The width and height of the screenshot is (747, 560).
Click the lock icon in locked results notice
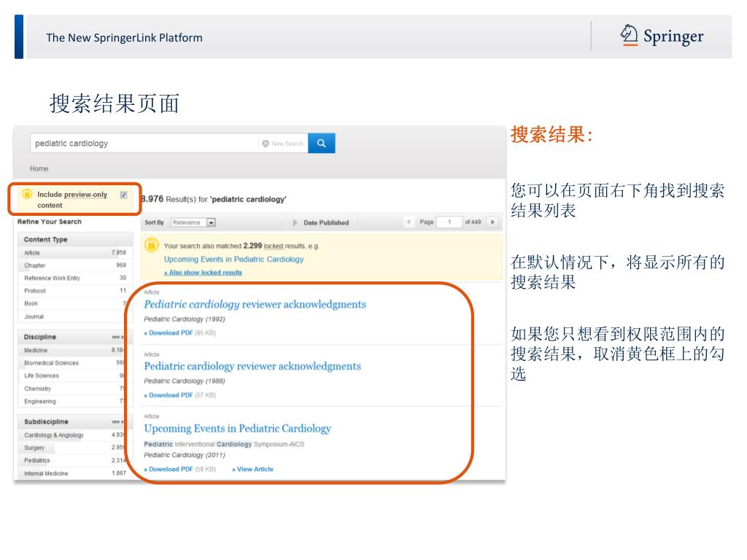152,245
